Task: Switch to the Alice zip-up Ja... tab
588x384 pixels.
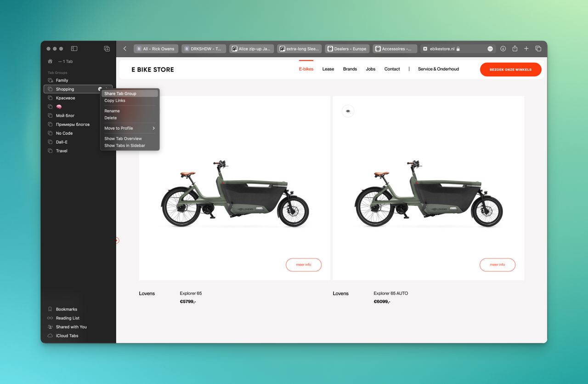Action: [x=251, y=49]
